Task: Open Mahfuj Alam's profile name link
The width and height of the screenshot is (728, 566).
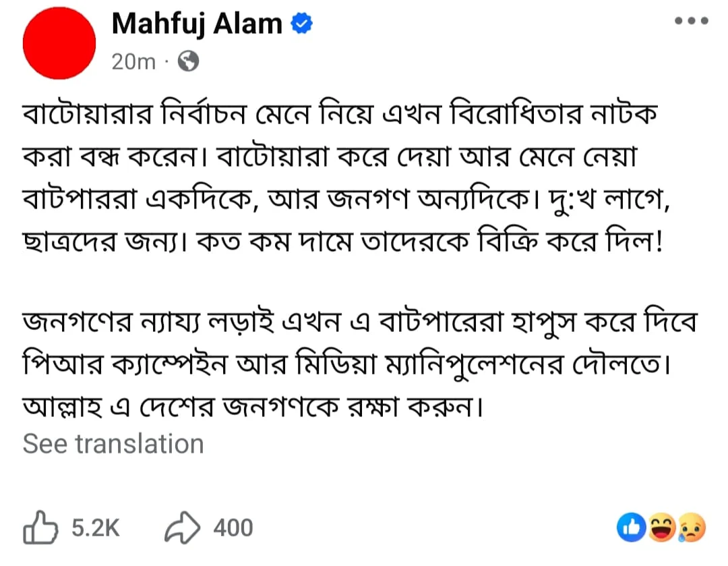Action: [197, 24]
